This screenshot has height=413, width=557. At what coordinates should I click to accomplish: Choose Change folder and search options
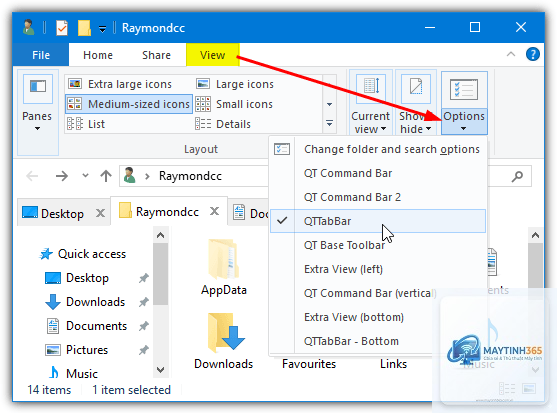(x=378, y=149)
